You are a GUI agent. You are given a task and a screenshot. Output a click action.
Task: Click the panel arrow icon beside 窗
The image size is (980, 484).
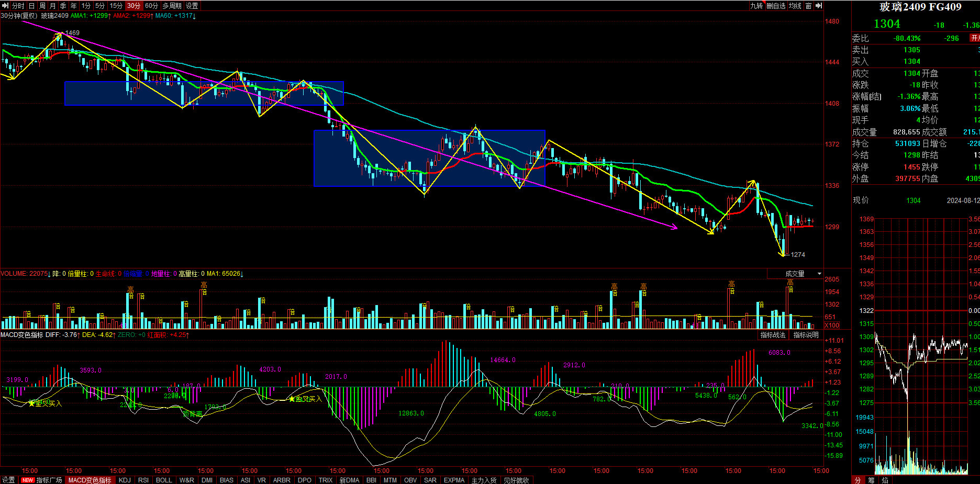(819, 6)
